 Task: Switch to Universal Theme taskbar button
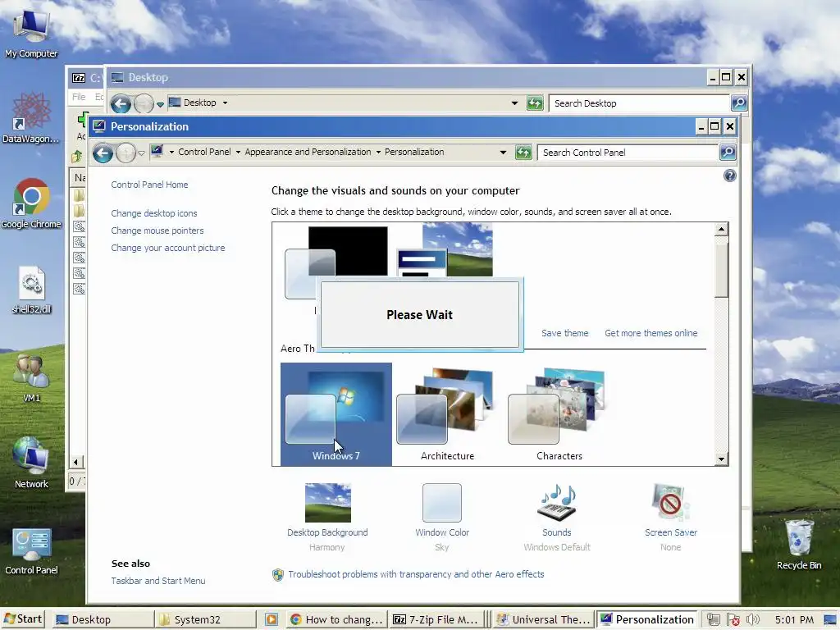click(545, 619)
